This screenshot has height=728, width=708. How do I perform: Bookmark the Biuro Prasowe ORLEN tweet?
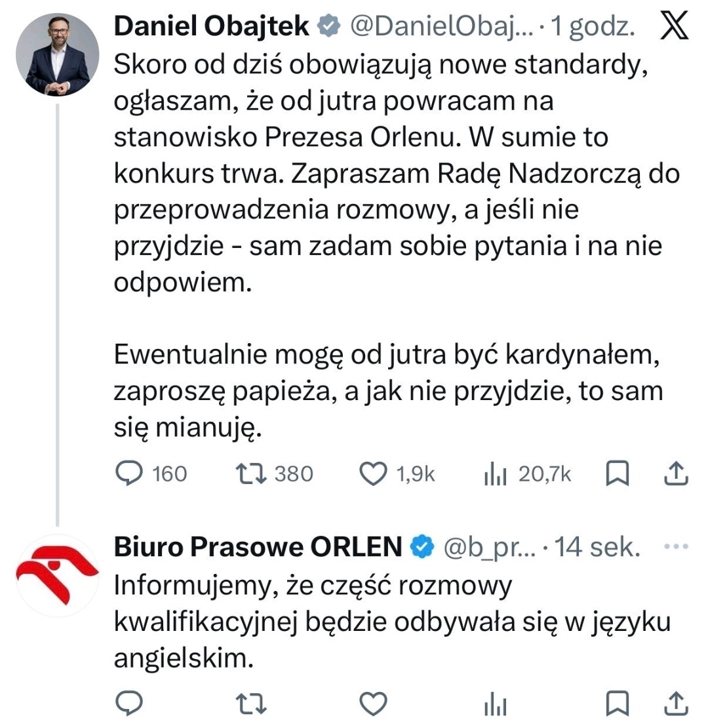[x=617, y=704]
